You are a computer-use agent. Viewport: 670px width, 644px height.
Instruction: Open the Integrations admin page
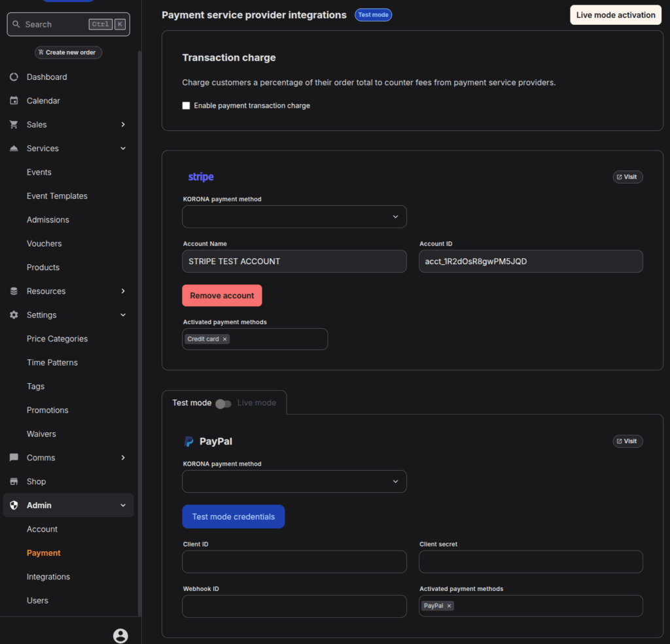tap(48, 577)
